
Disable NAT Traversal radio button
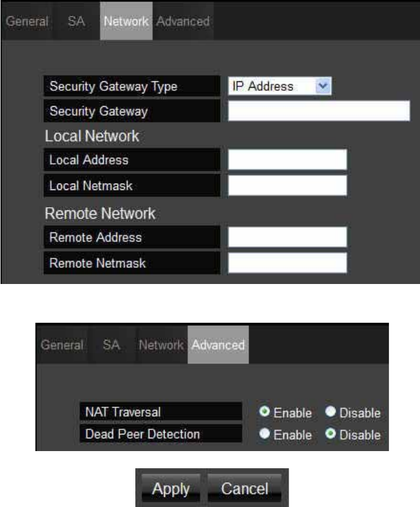pyautogui.click(x=330, y=411)
